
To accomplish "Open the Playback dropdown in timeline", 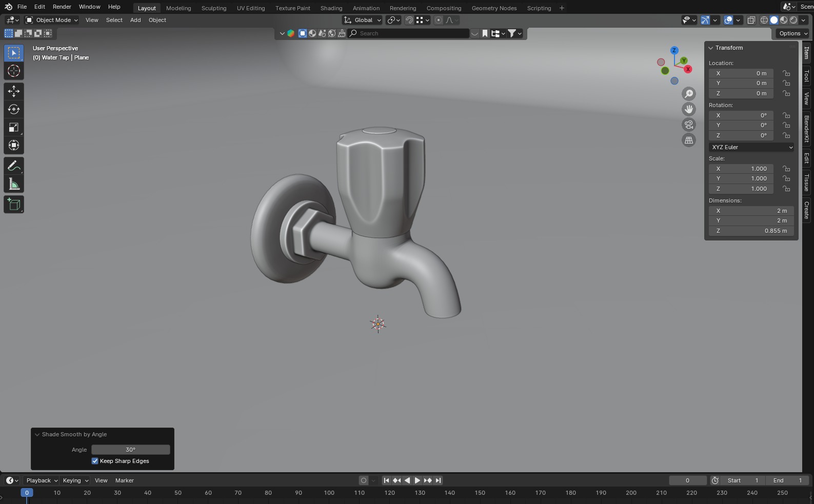I will pyautogui.click(x=42, y=480).
